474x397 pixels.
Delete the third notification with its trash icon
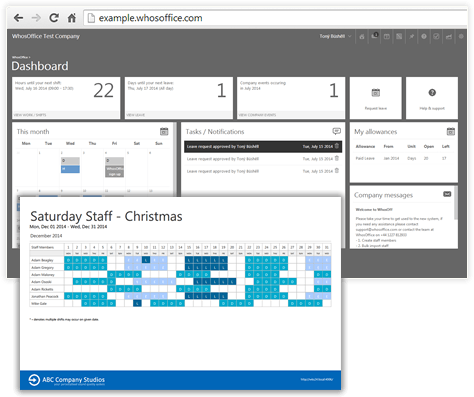pyautogui.click(x=337, y=171)
